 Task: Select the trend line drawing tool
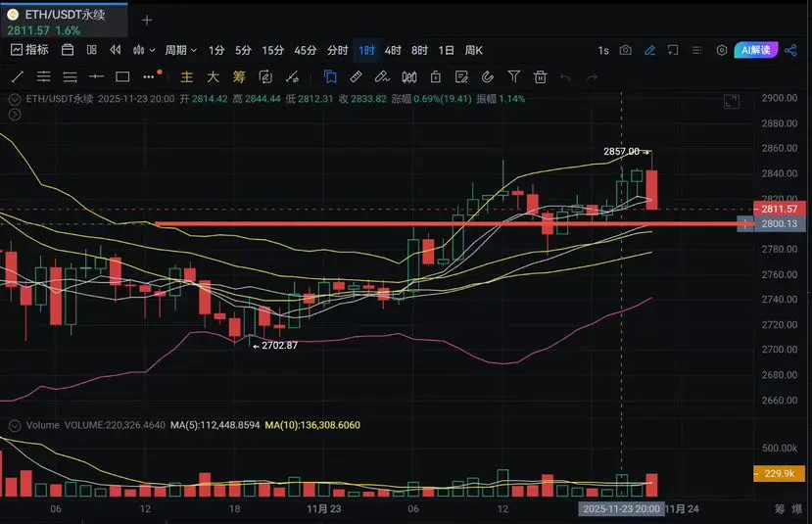click(17, 77)
